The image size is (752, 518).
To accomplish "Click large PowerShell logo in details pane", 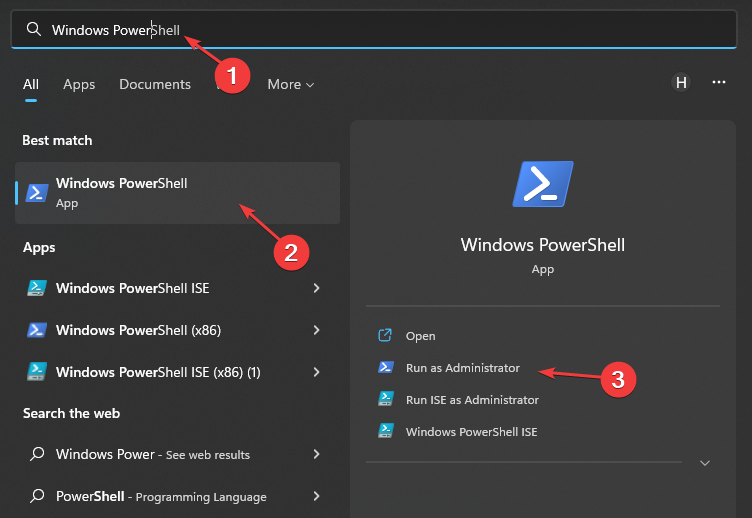I will 543,184.
